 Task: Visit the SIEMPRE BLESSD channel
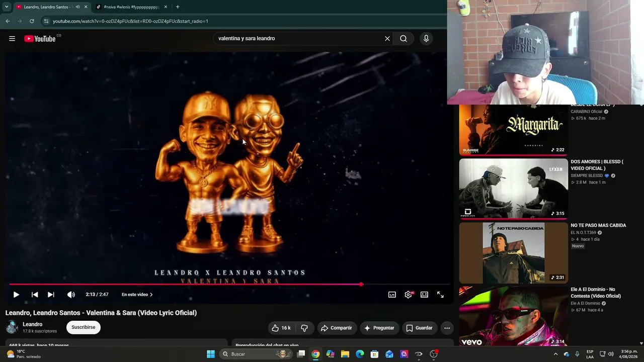point(587,175)
